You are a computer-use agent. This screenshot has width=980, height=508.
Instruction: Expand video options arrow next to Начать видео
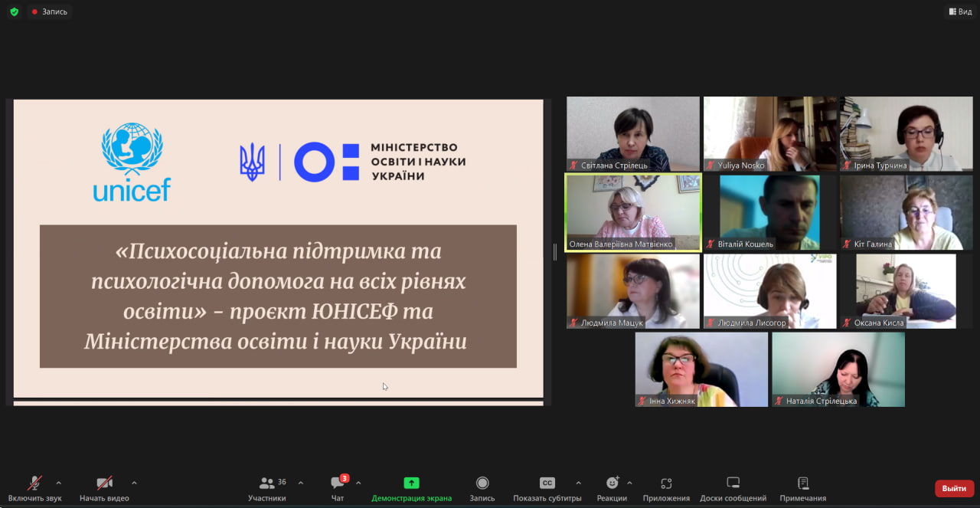click(x=135, y=483)
